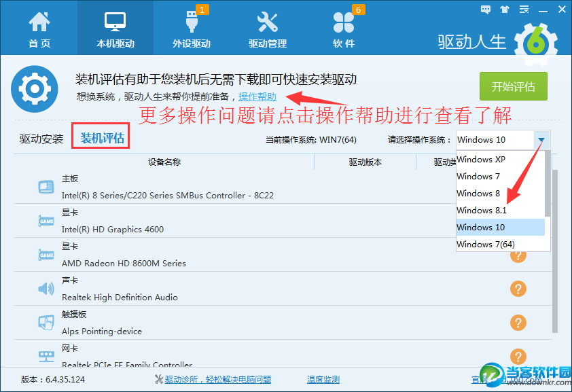Click question mark icon for Realtek Audio row
This screenshot has width=572, height=392.
click(x=518, y=289)
